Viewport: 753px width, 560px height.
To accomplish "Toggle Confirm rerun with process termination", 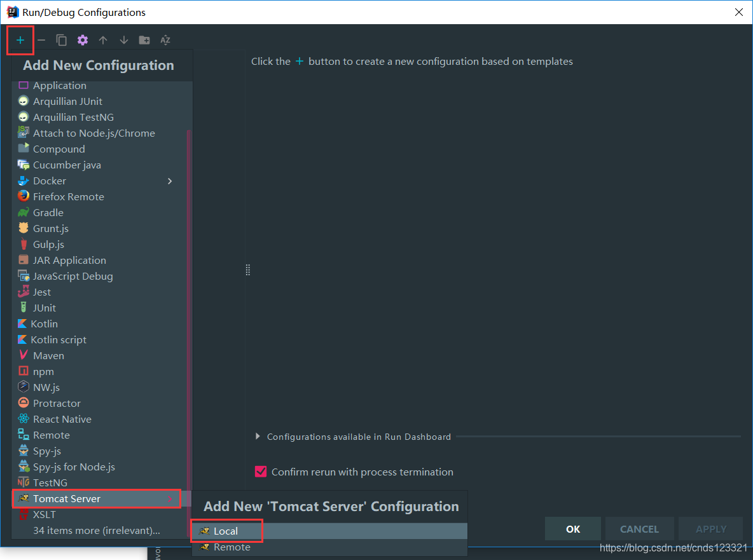I will point(261,472).
